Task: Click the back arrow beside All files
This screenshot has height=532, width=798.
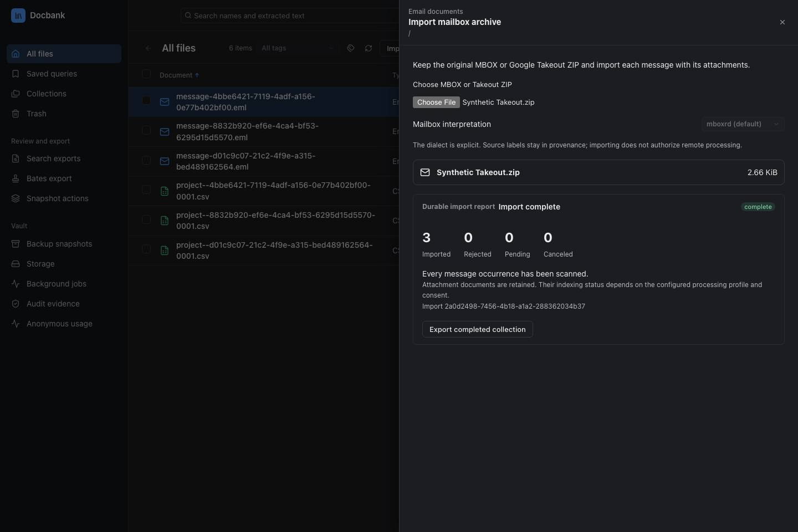Action: (x=148, y=48)
